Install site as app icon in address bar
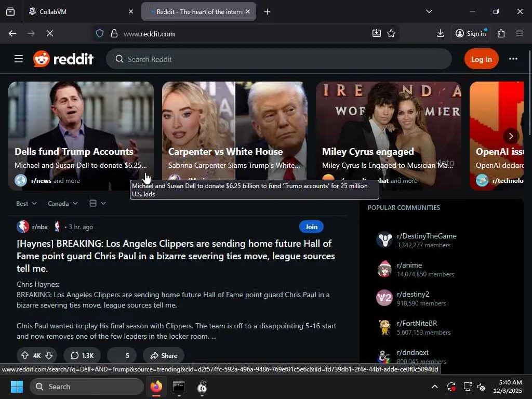Screen dimensions: 532x399 click(377, 33)
